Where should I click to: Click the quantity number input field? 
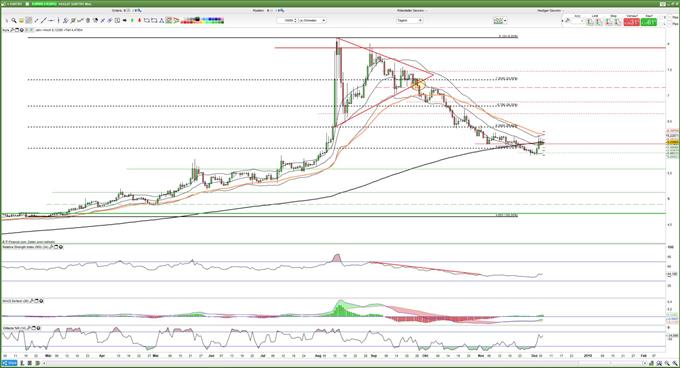pos(287,20)
